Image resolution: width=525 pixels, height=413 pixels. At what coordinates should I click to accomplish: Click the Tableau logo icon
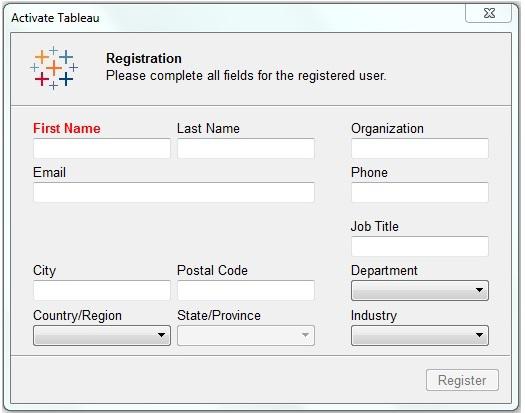coord(54,68)
